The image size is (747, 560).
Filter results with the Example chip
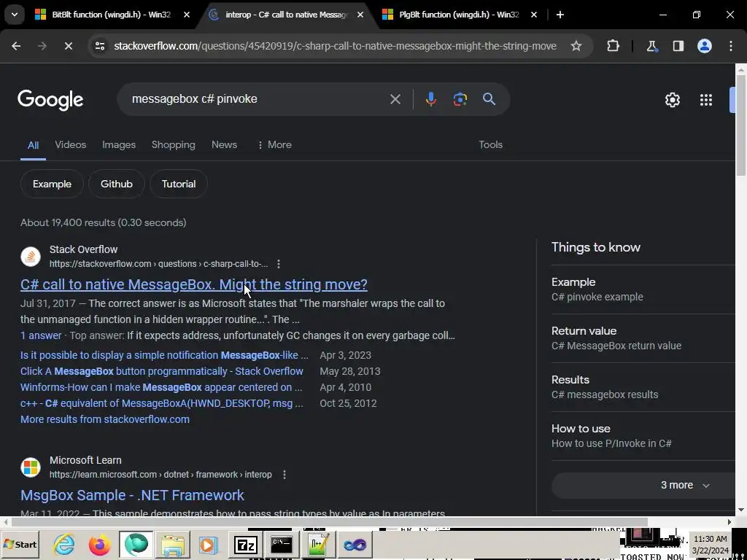point(52,184)
